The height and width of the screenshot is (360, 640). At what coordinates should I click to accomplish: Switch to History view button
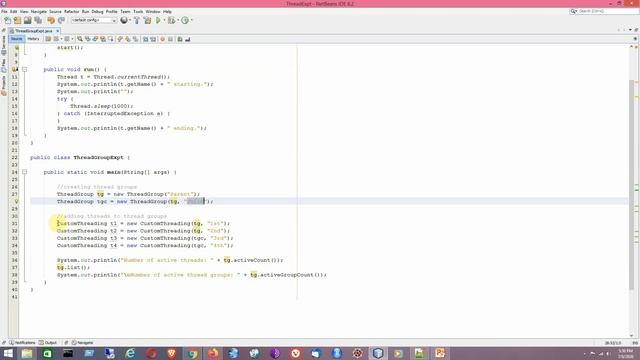(33, 39)
